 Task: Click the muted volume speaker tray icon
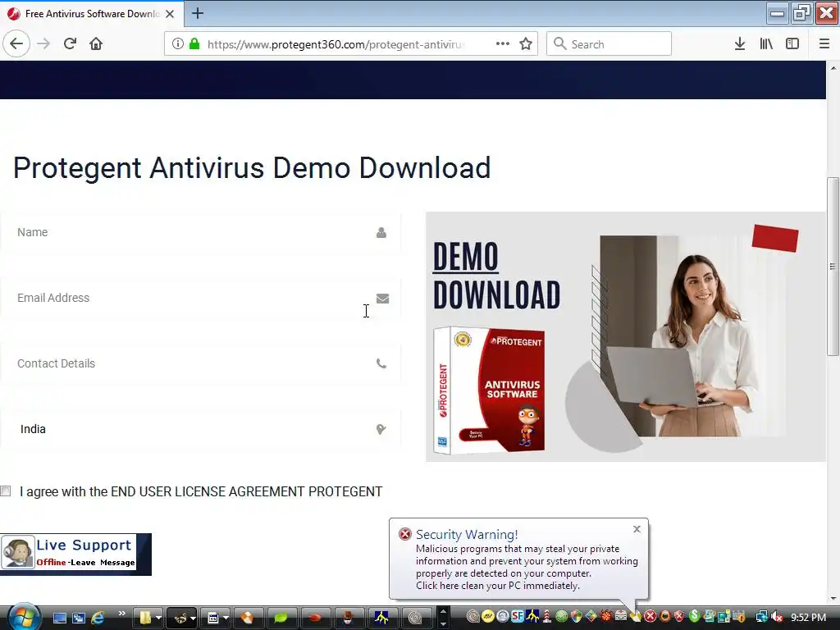pos(778,617)
